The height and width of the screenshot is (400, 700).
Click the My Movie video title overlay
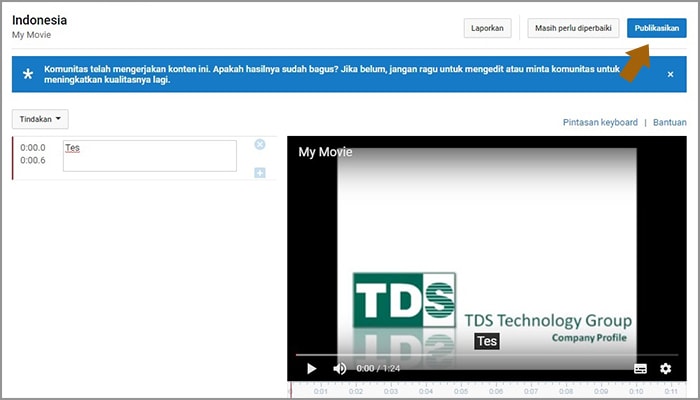325,152
